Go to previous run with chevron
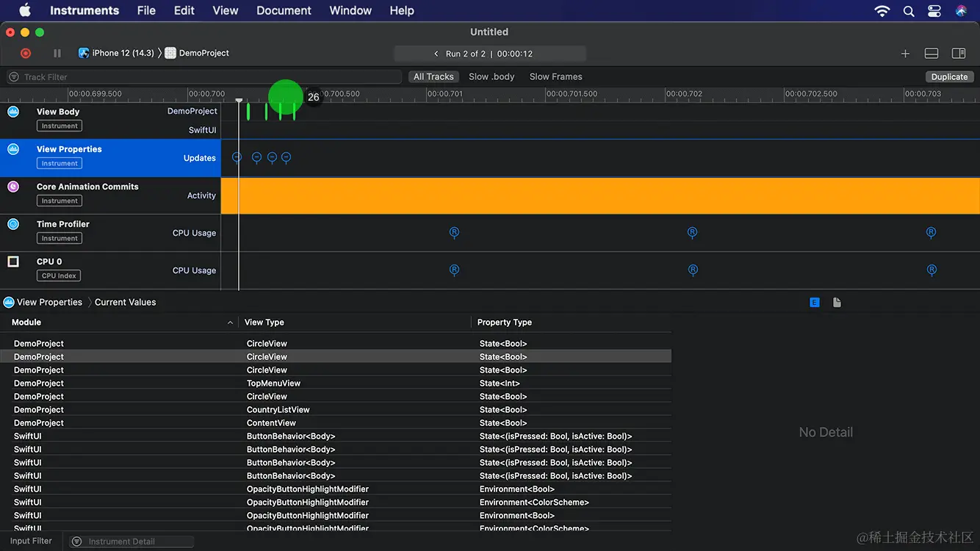Image resolution: width=980 pixels, height=551 pixels. tap(436, 54)
